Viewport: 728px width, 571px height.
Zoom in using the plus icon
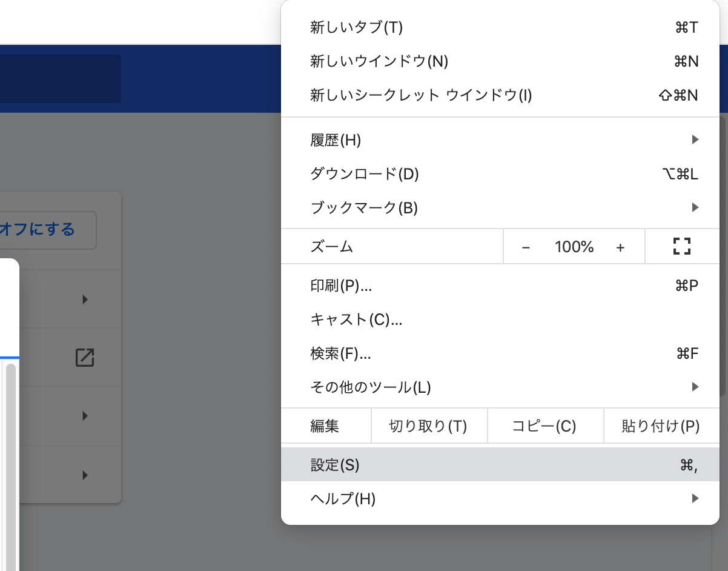click(621, 246)
